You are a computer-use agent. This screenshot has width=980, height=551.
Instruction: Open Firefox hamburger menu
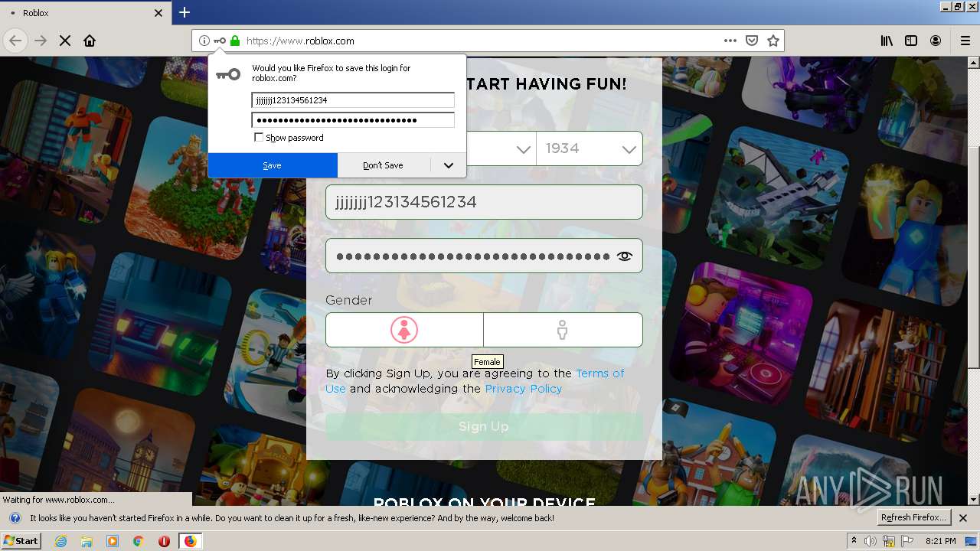[965, 41]
